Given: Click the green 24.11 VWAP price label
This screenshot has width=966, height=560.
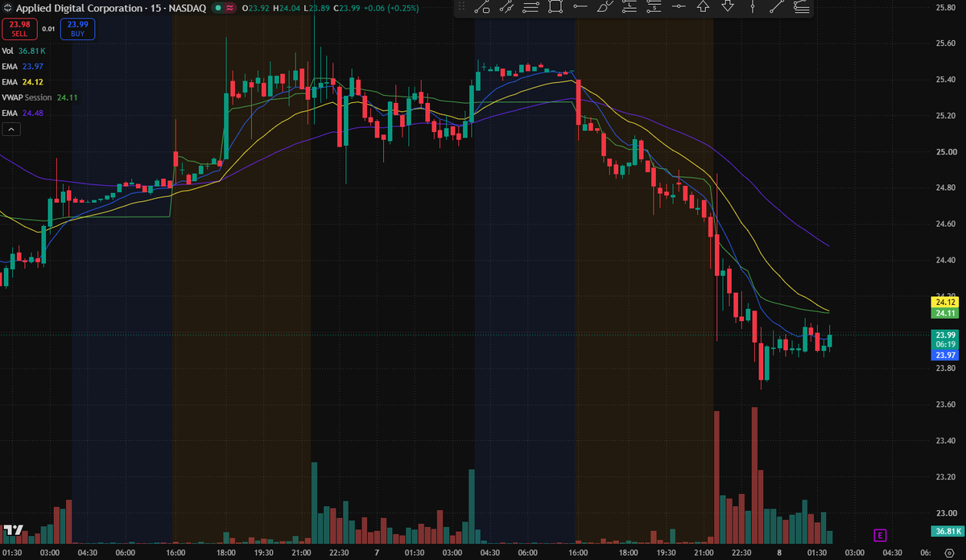Looking at the screenshot, I should coord(944,313).
